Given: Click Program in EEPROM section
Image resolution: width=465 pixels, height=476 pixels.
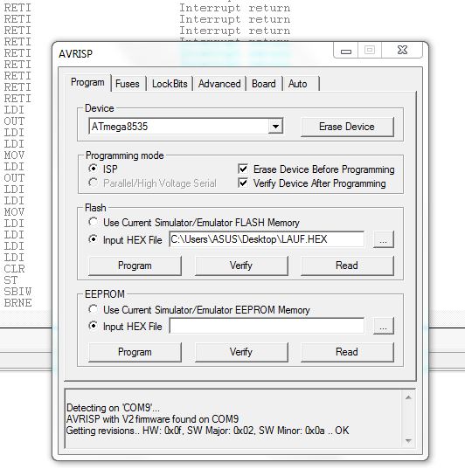Looking at the screenshot, I should 135,352.
